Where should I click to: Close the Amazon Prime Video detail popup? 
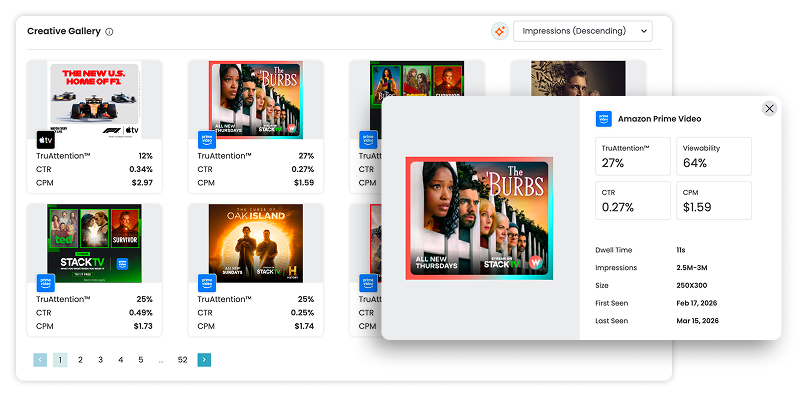pos(769,109)
